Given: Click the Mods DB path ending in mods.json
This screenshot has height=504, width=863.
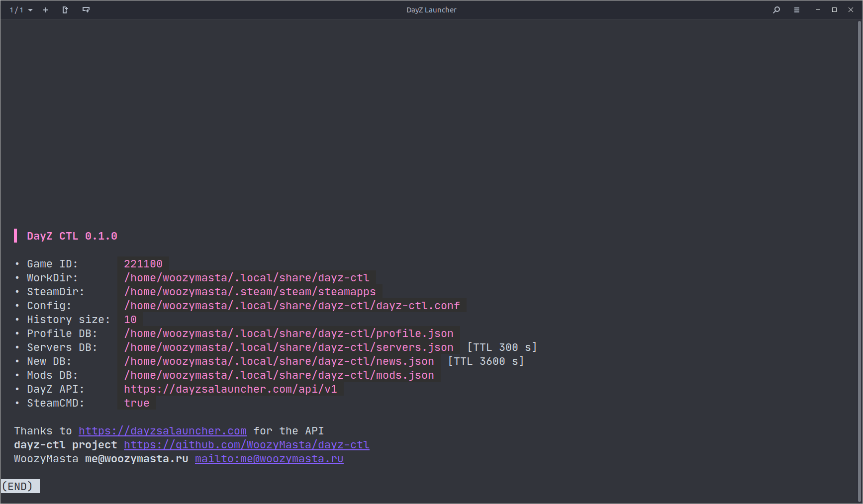Looking at the screenshot, I should [279, 375].
